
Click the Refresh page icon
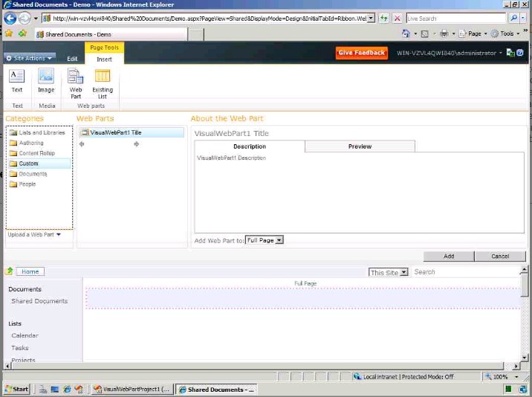[x=383, y=19]
